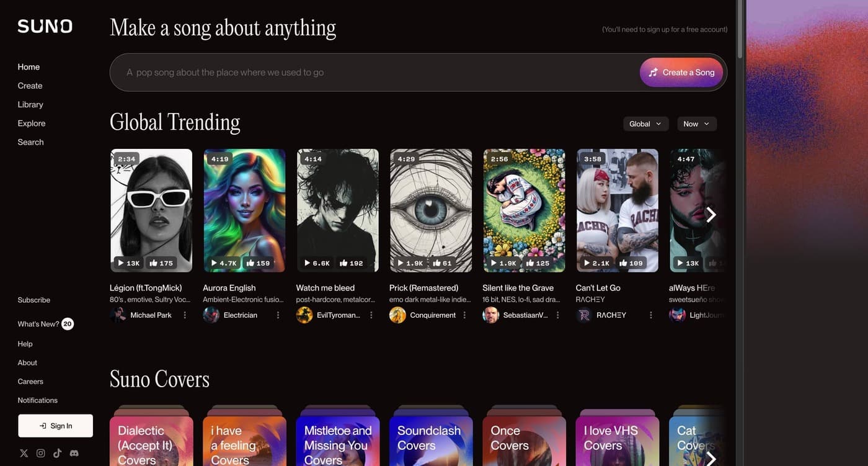The width and height of the screenshot is (868, 466).
Task: Click artist name Conquirement
Action: tap(433, 315)
